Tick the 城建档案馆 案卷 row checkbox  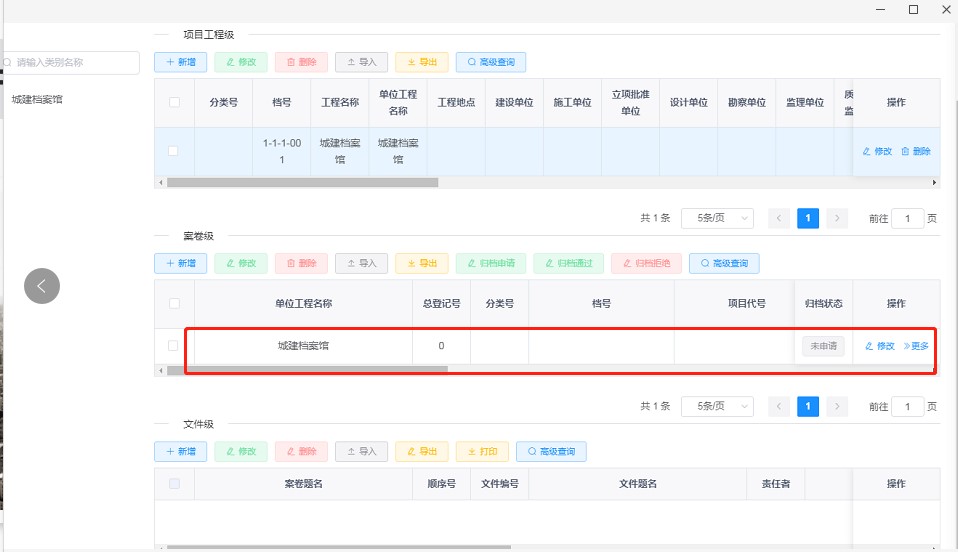click(174, 345)
